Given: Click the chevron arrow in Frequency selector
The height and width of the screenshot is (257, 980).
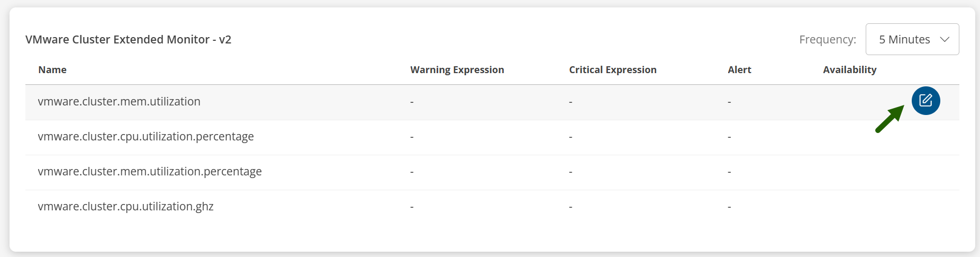Looking at the screenshot, I should [x=945, y=39].
